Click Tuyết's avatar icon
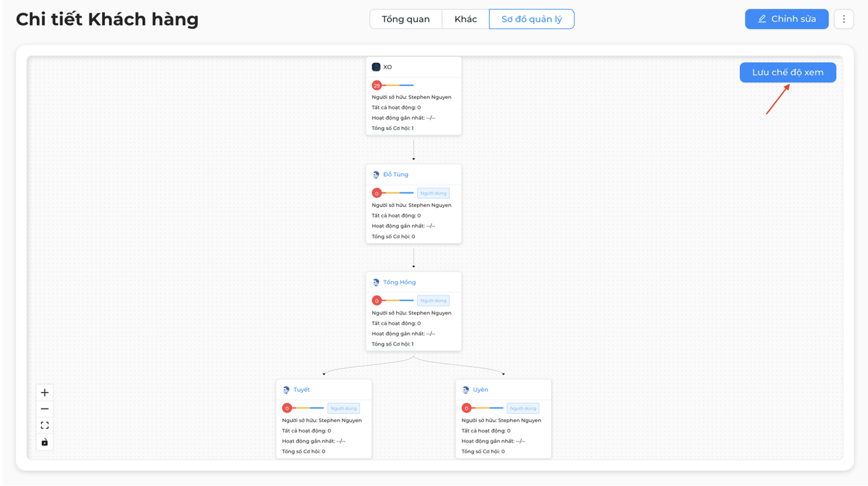Viewport: 868px width, 486px height. coord(286,390)
